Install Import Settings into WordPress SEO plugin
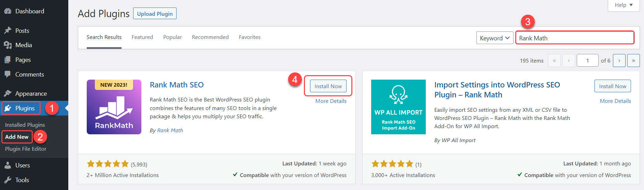This screenshot has height=190, width=644. click(613, 86)
